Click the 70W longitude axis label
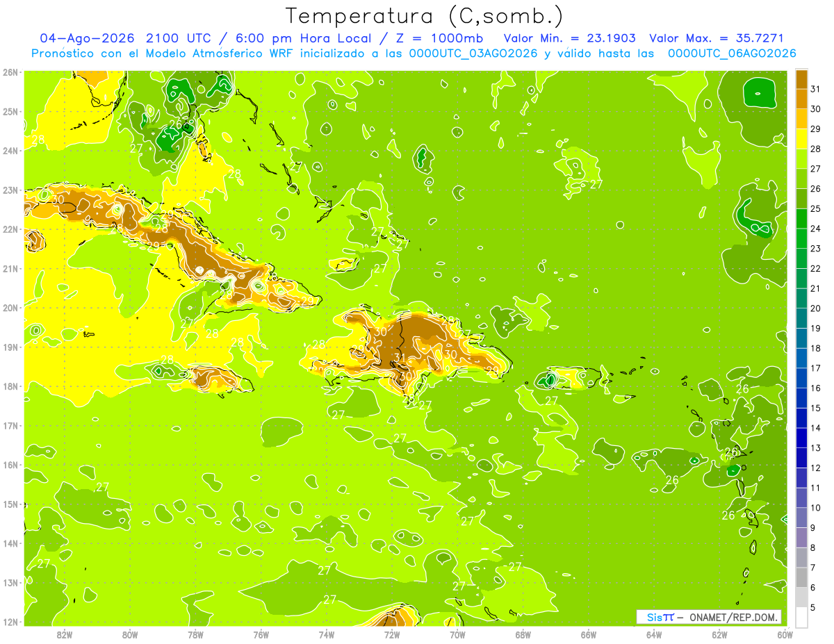This screenshot has width=834, height=644. 457,634
